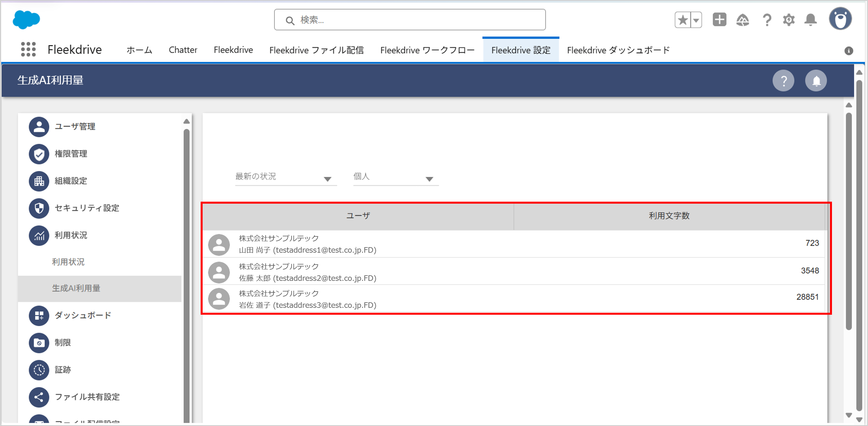Viewport: 868px width, 426px height.
Task: Click the bell button in 生成AI利用量 header
Action: pyautogui.click(x=816, y=81)
